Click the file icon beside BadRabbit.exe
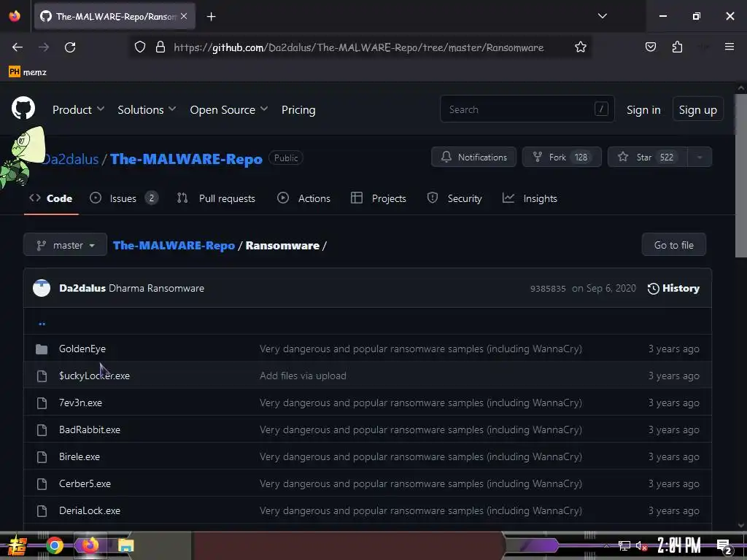This screenshot has width=747, height=560. click(x=42, y=430)
